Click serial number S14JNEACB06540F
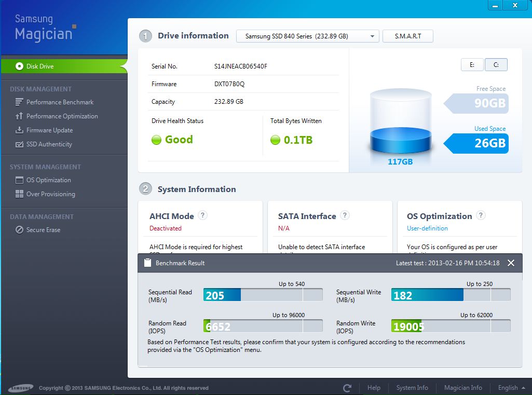Viewport: 532px width, 395px height. [240, 66]
